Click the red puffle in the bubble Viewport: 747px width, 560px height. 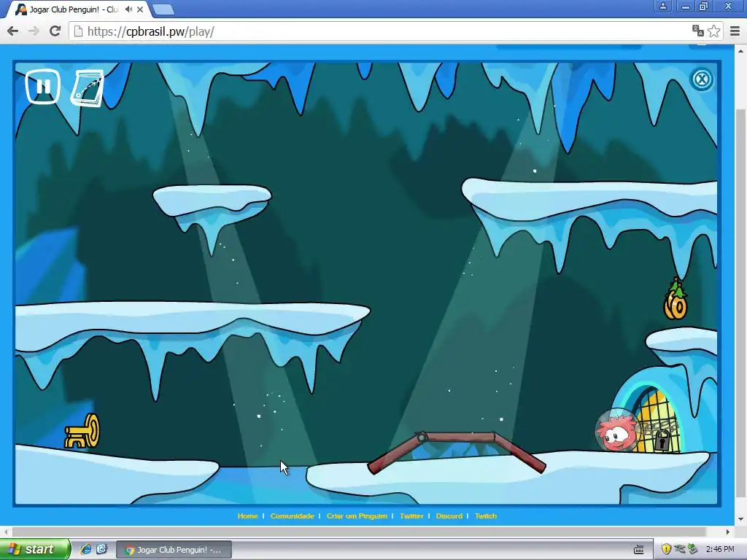[617, 432]
